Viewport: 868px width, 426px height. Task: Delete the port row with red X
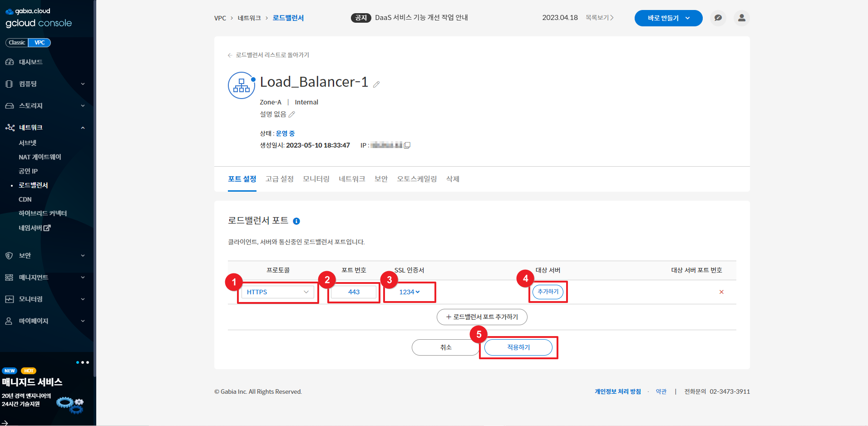point(721,292)
